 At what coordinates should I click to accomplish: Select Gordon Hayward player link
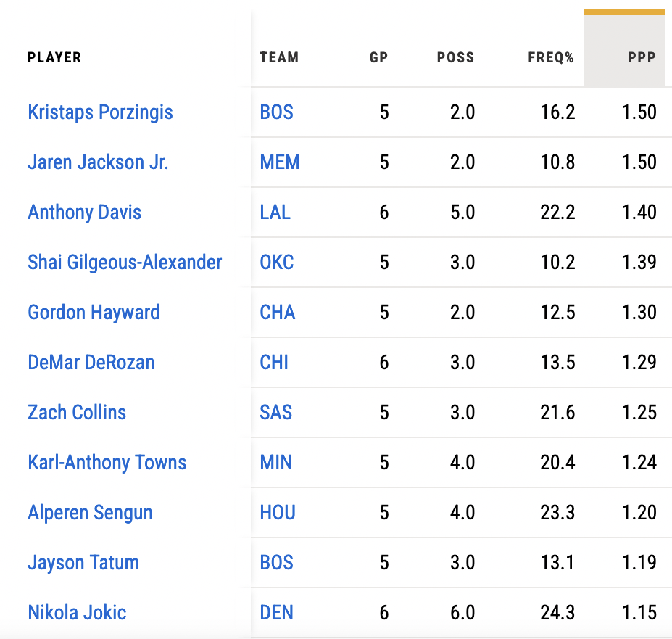tap(94, 313)
